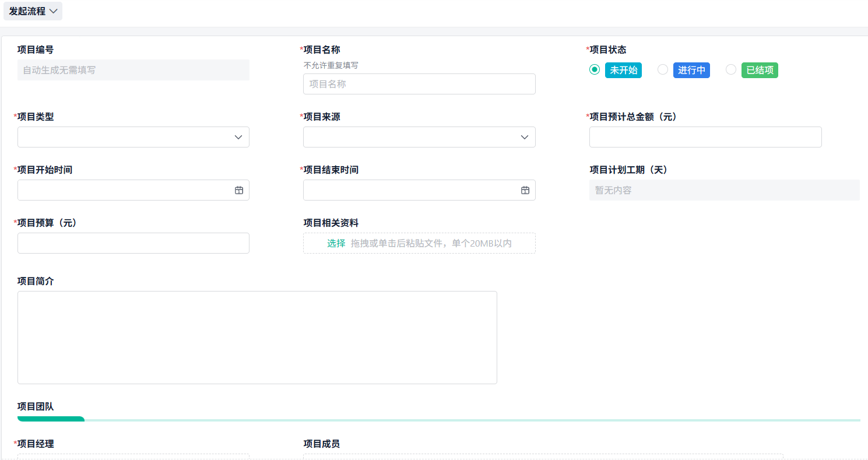Click inside the 项目名称 input field
Image resolution: width=868 pixels, height=460 pixels.
[419, 83]
